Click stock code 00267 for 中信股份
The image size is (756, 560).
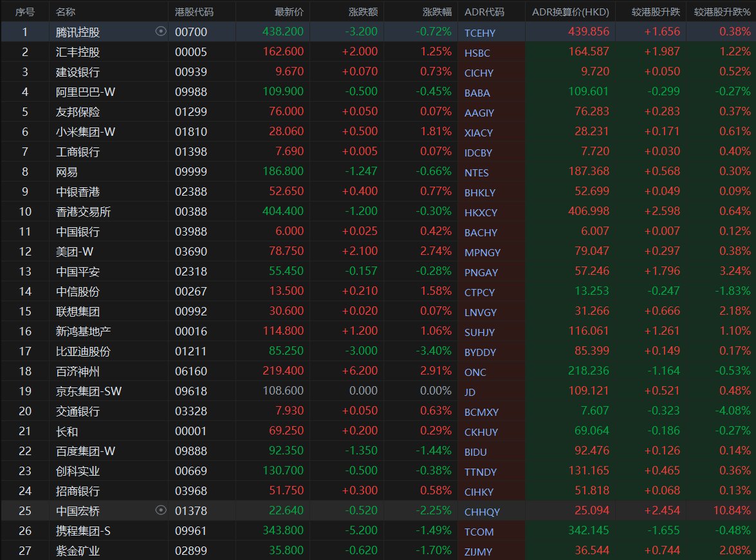coord(191,292)
